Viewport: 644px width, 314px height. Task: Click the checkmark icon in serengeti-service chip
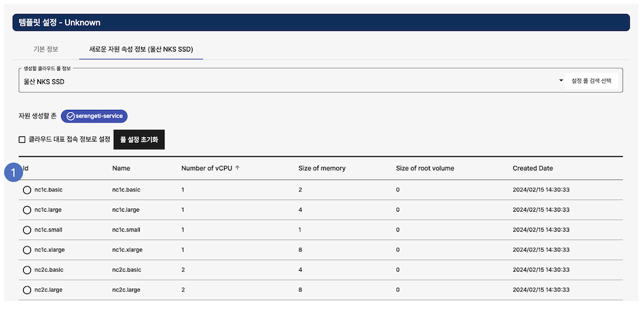(x=70, y=116)
